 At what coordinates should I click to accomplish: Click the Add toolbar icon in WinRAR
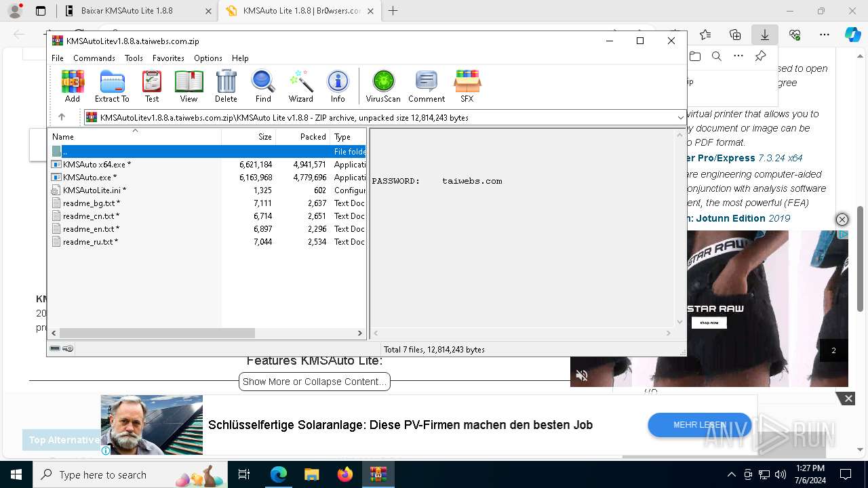click(73, 86)
